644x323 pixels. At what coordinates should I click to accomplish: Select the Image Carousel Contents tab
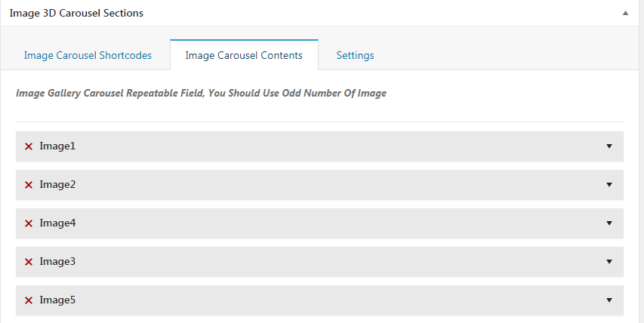[x=244, y=55]
